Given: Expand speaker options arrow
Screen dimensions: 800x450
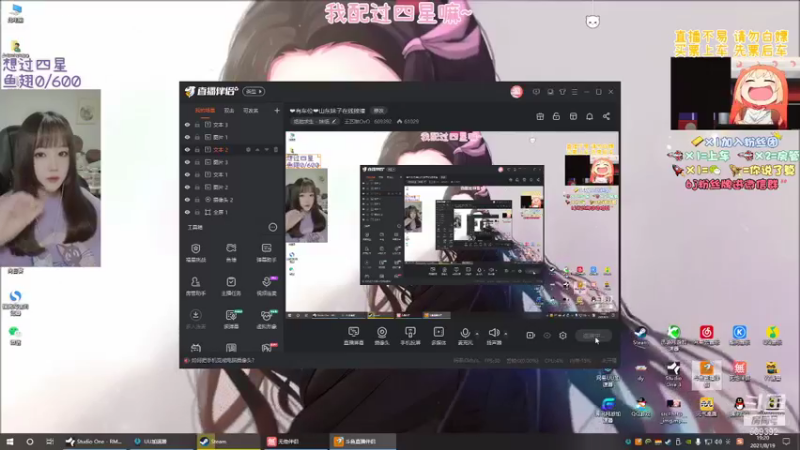Looking at the screenshot, I should pyautogui.click(x=506, y=334).
